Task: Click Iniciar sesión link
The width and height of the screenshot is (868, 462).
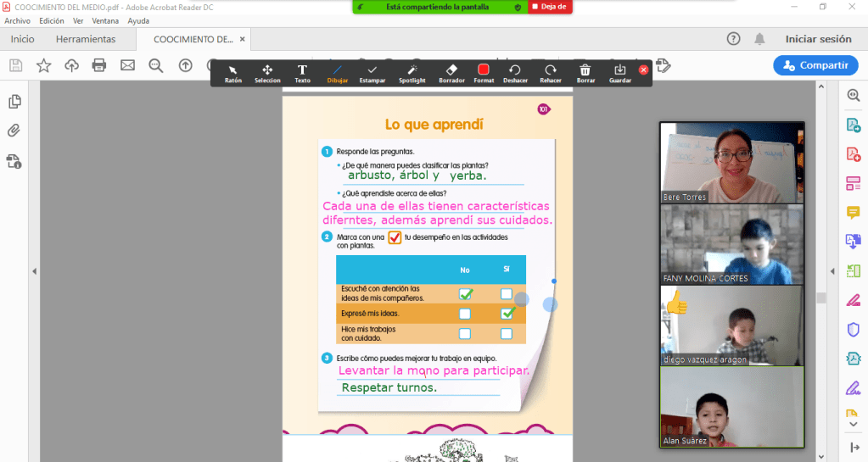Action: (818, 39)
